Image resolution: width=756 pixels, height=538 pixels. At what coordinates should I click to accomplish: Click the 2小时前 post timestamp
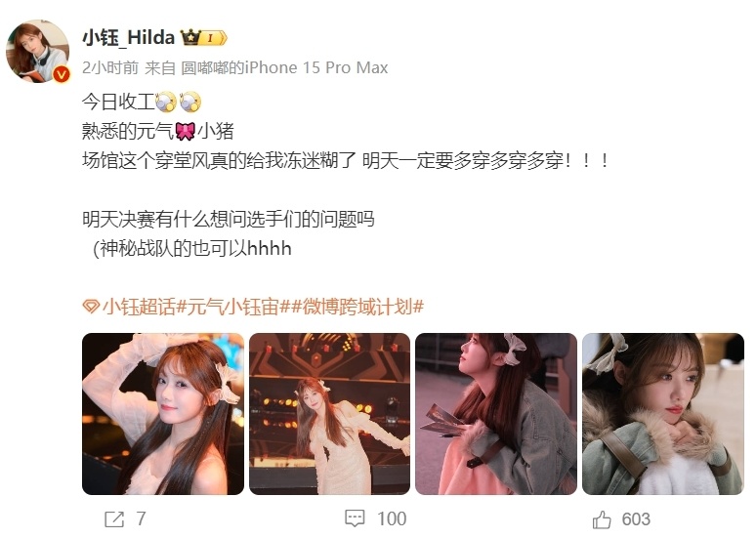pos(110,67)
